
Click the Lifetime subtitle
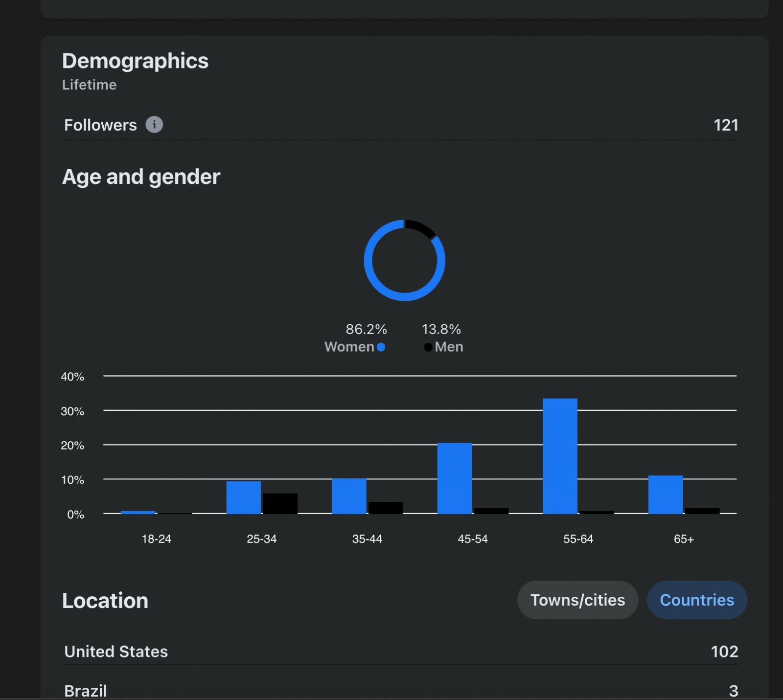[89, 85]
